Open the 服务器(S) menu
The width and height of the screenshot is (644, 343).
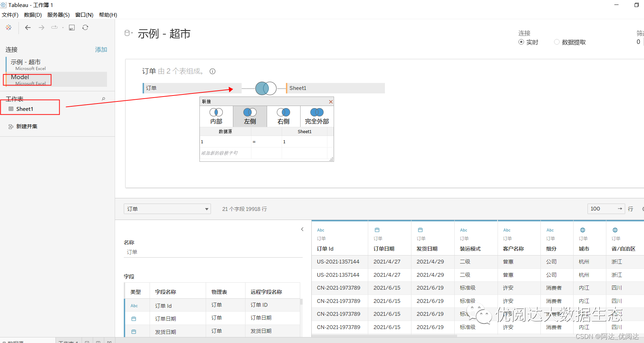pyautogui.click(x=58, y=15)
